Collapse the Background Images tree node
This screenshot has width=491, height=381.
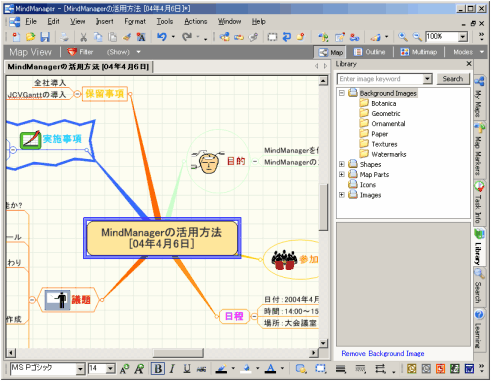(x=342, y=93)
